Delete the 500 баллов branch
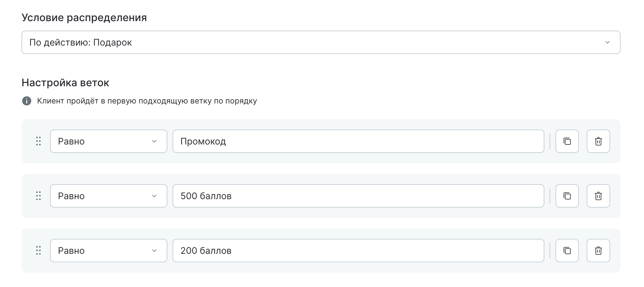The image size is (644, 287). point(598,196)
